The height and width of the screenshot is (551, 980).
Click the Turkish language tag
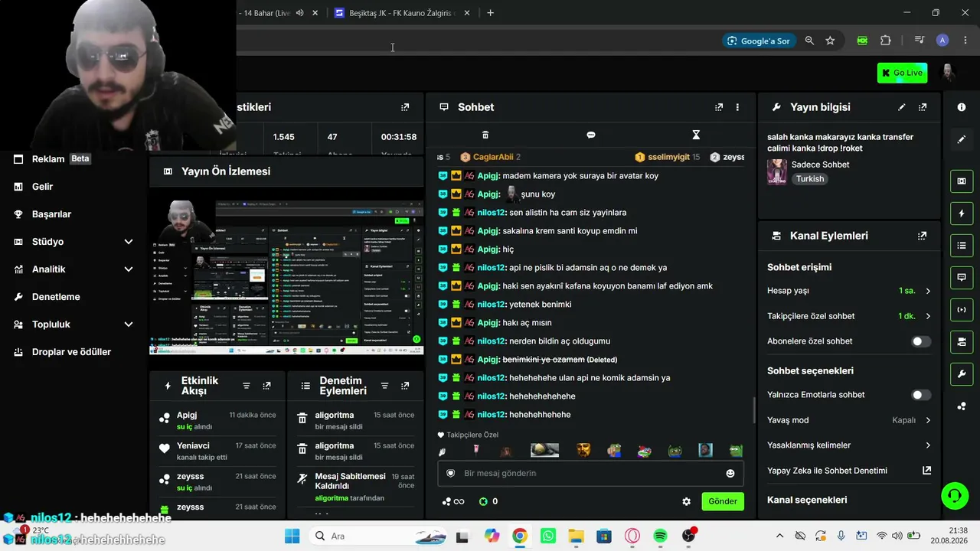pyautogui.click(x=810, y=179)
